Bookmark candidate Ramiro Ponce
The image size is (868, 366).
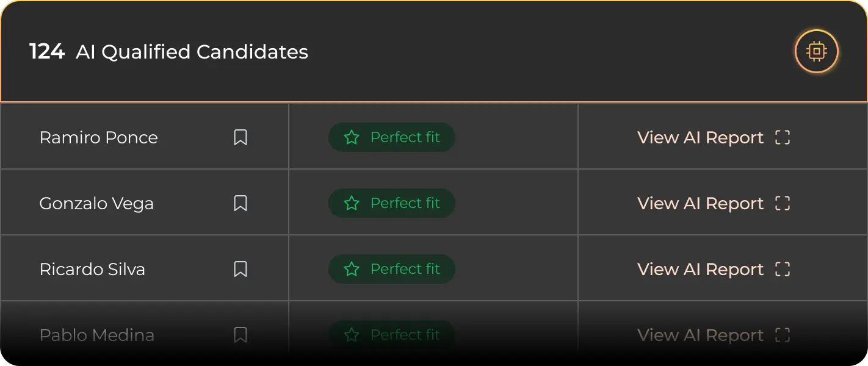click(x=241, y=137)
